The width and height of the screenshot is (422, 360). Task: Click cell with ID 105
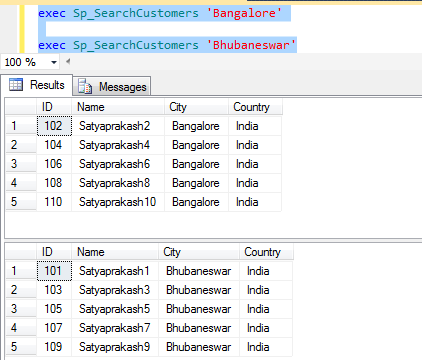pos(54,309)
